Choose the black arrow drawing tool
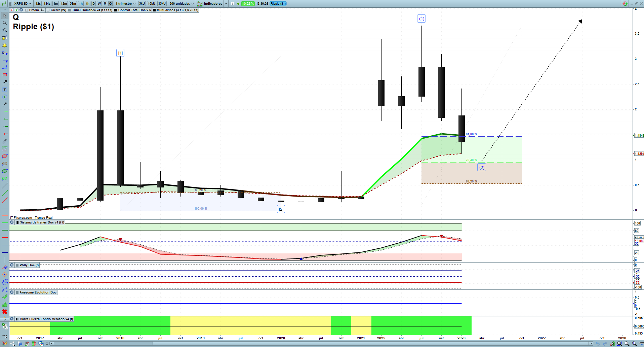This screenshot has width=644, height=347. 5,82
